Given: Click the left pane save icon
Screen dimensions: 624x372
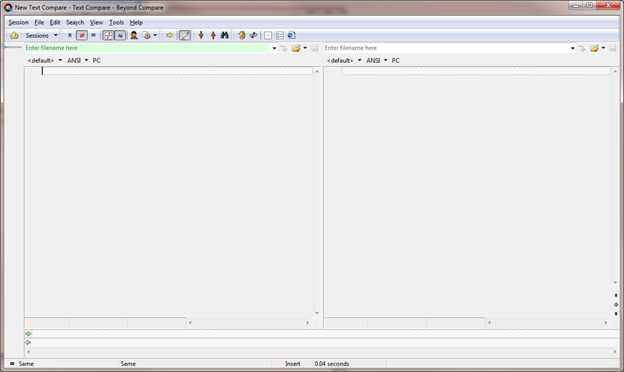Looking at the screenshot, I should click(x=315, y=48).
